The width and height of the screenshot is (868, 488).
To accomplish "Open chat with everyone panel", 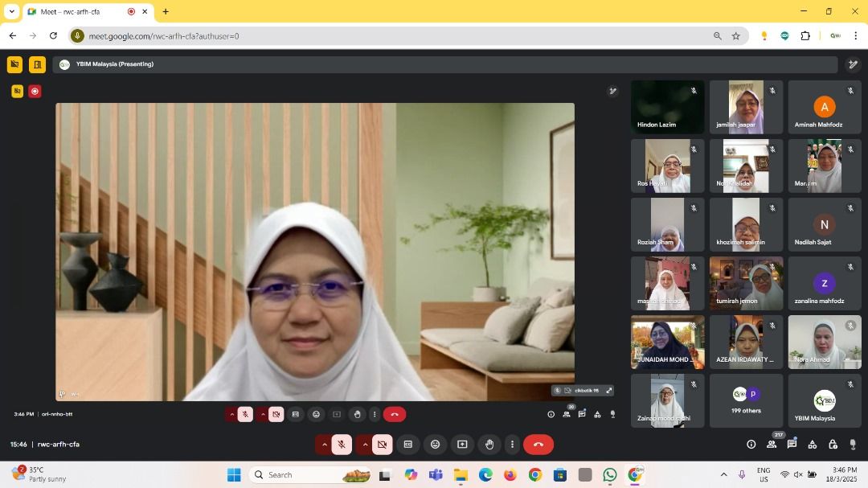I will pos(792,445).
